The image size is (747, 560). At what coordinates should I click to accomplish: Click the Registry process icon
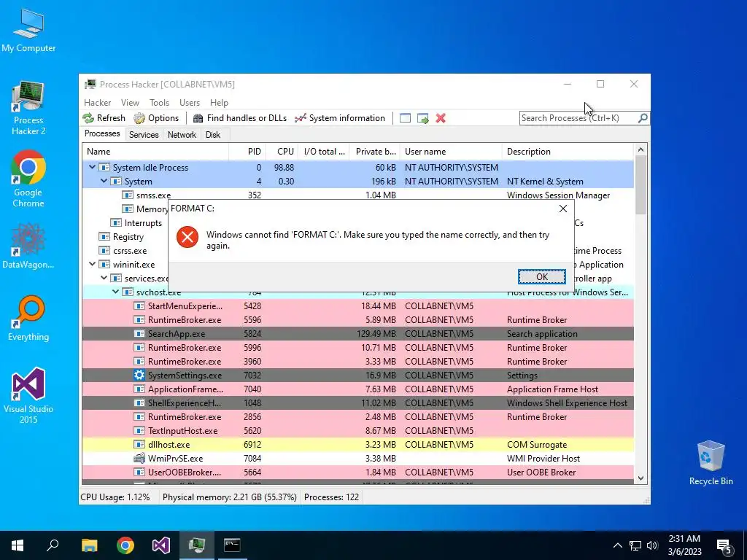pyautogui.click(x=104, y=237)
